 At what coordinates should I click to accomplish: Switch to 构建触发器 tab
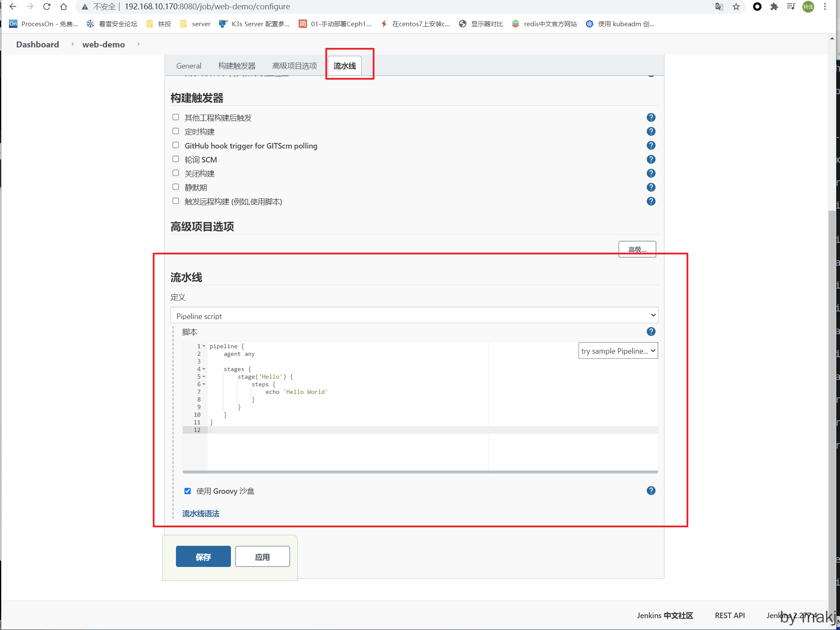236,66
